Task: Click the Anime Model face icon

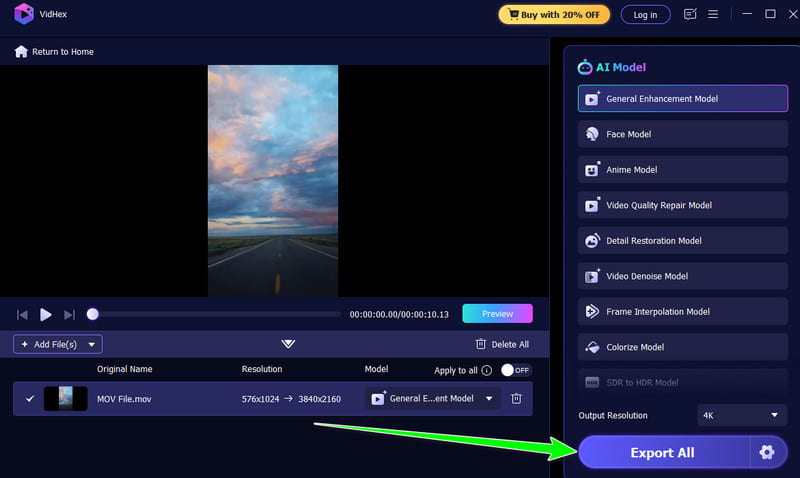Action: point(592,169)
